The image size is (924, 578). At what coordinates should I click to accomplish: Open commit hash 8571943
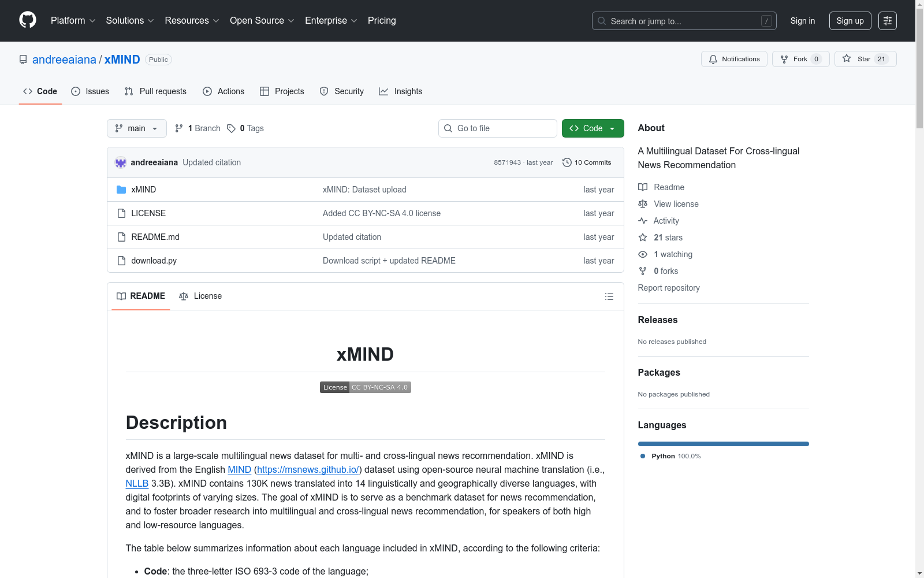(507, 163)
